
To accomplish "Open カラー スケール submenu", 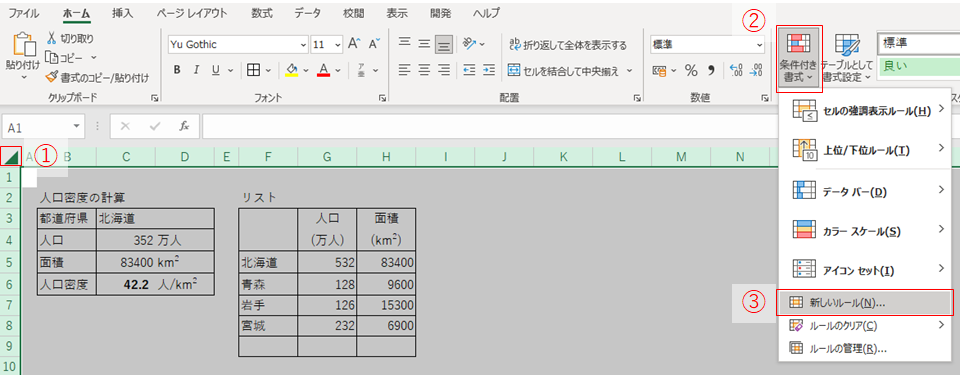I will tap(866, 230).
